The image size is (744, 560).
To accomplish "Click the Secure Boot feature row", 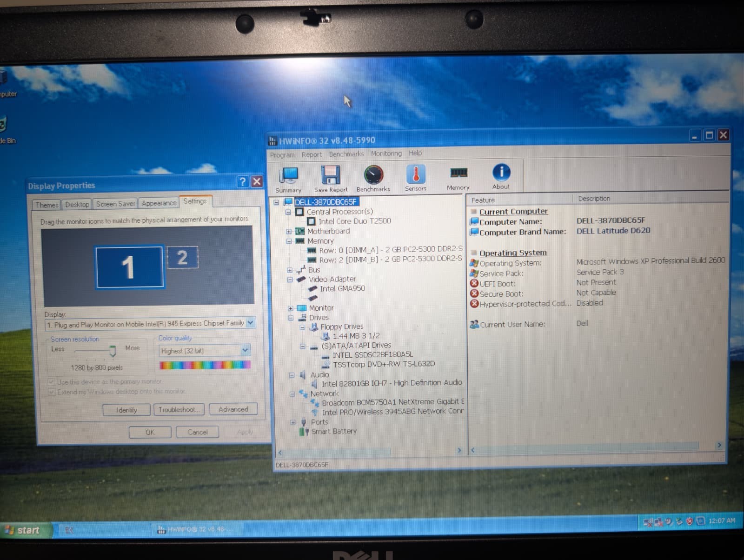I will click(543, 293).
